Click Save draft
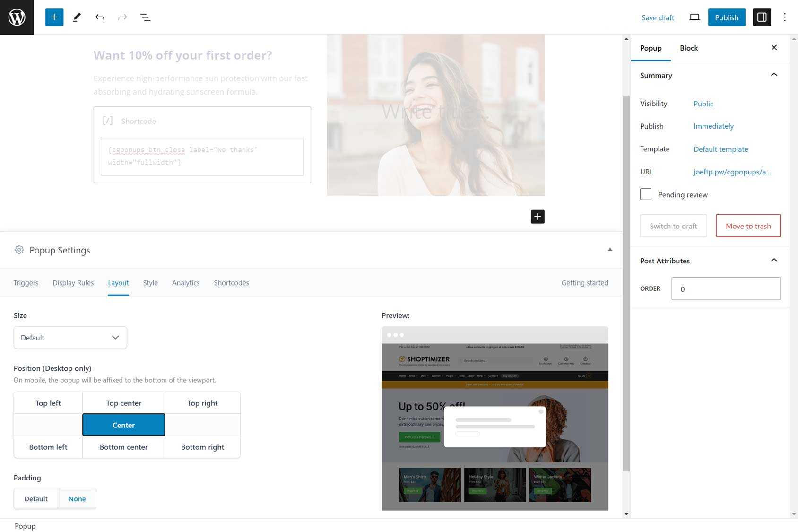This screenshot has height=532, width=798. click(658, 17)
